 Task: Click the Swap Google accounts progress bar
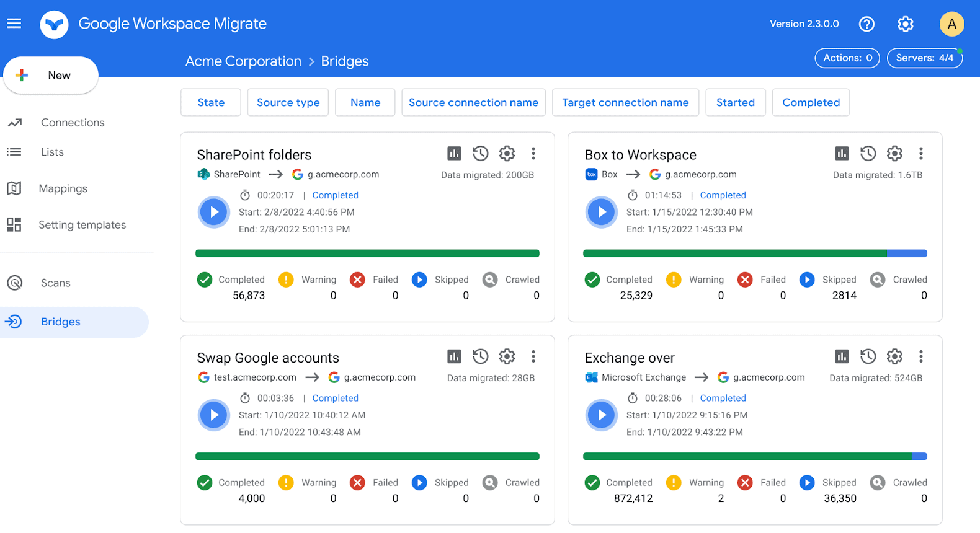pyautogui.click(x=367, y=457)
